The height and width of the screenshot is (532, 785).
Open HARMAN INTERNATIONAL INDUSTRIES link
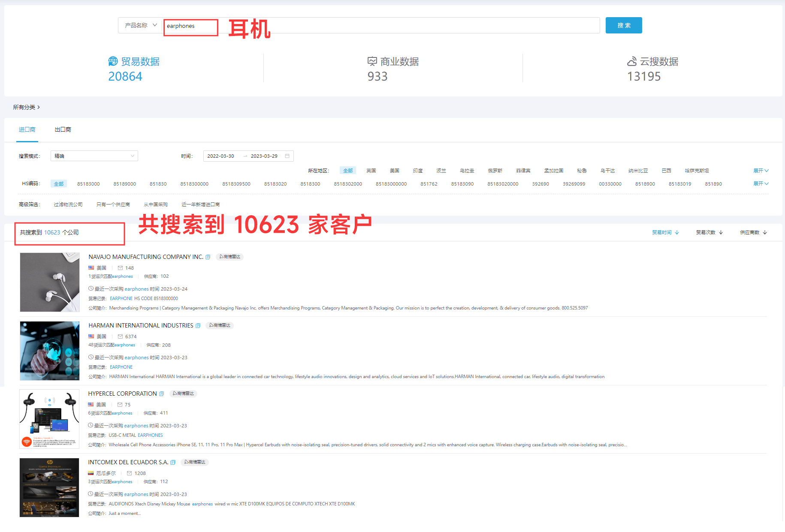141,325
